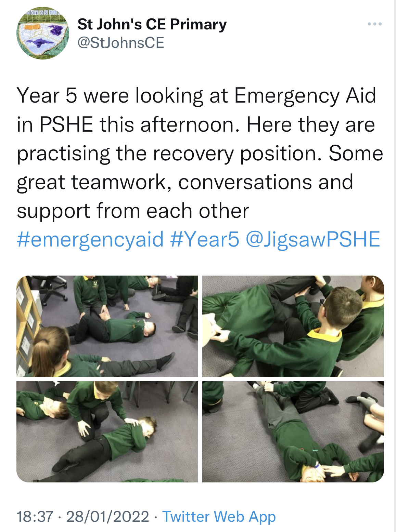Open photo of boy with glasses holding leg
This screenshot has width=396, height=532.
293,326
